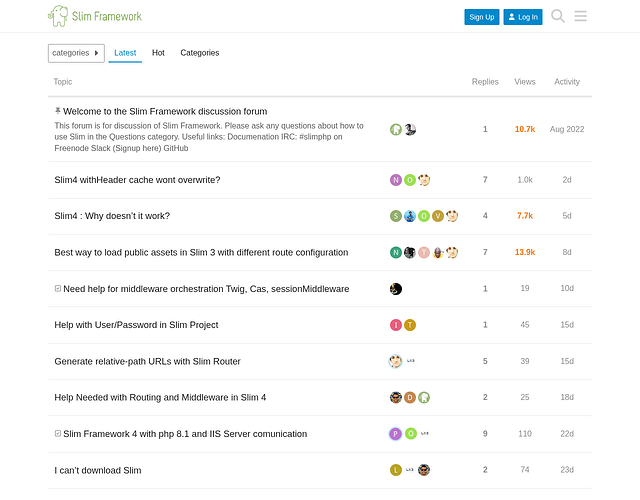Click the S avatar in 'Why doesn't it work' row
The width and height of the screenshot is (640, 500).
coord(396,216)
